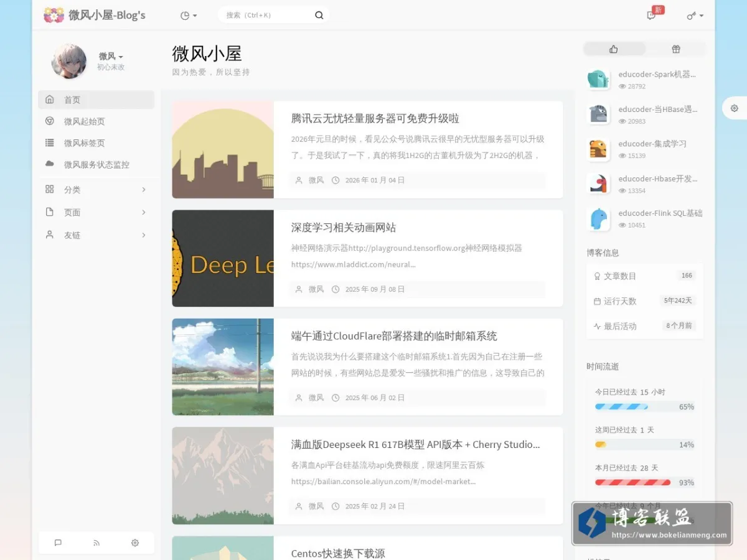Viewport: 747px width, 560px height.
Task: Click the 微风小屋-Blog's site title
Action: coord(107,15)
